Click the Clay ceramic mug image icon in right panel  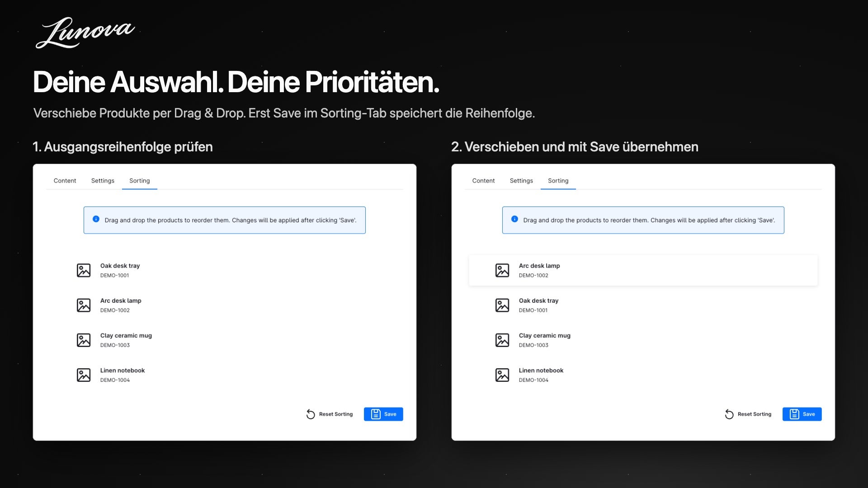click(502, 340)
